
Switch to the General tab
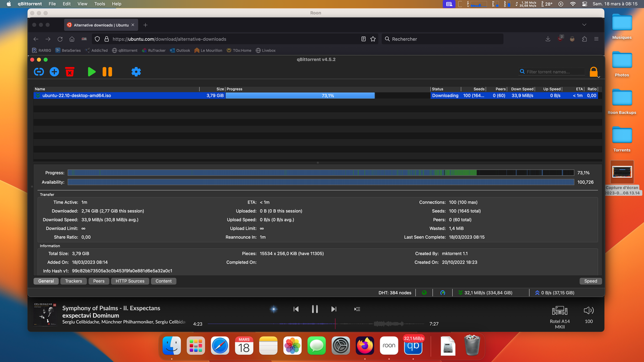(x=46, y=281)
